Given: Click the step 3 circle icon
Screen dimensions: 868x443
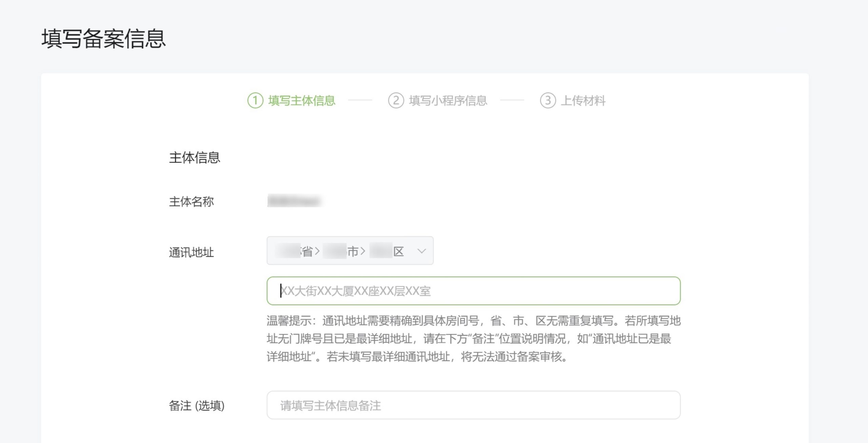Looking at the screenshot, I should (x=548, y=101).
